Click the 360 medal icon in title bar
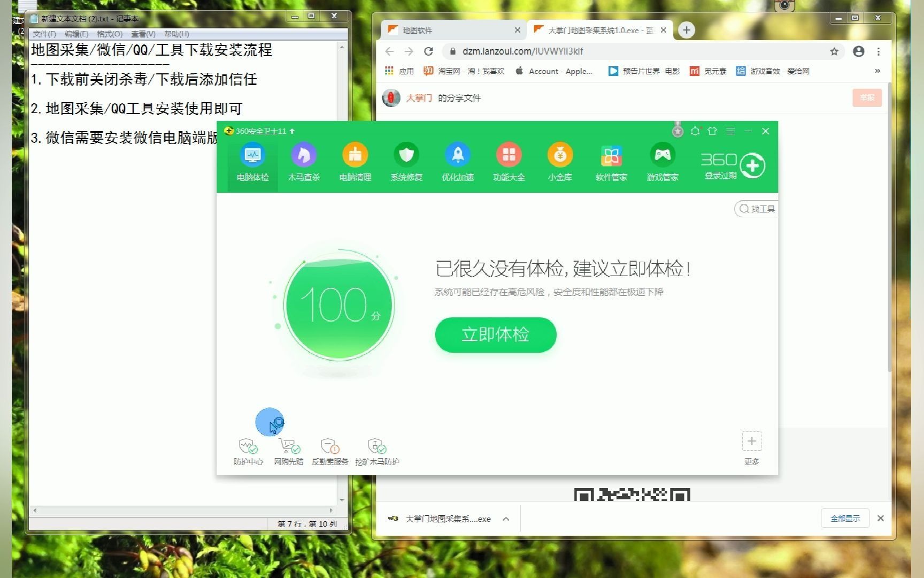This screenshot has width=924, height=578. click(677, 130)
